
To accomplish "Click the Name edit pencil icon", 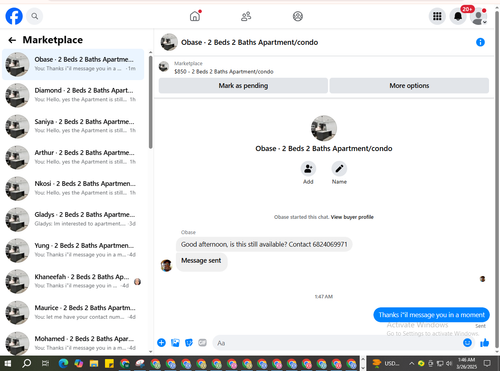I will [339, 169].
